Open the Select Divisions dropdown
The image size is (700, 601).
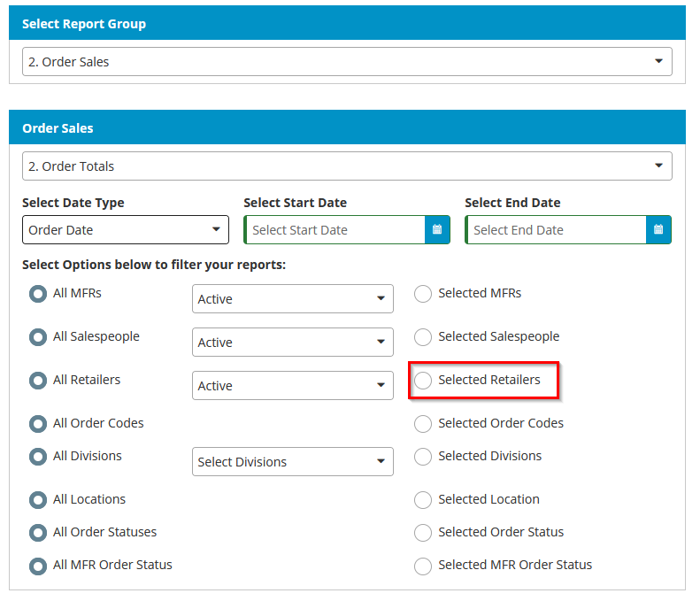click(293, 462)
